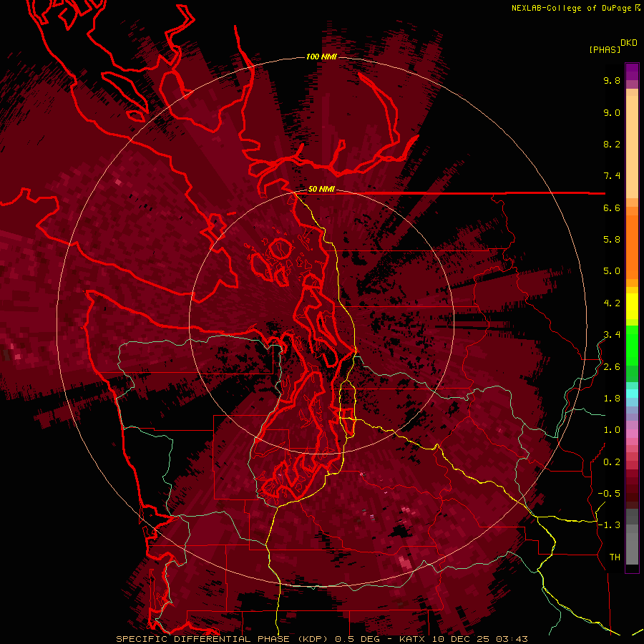Image resolution: width=644 pixels, height=644 pixels.
Task: Click the 9.8 value on the color scale
Action: click(x=612, y=80)
